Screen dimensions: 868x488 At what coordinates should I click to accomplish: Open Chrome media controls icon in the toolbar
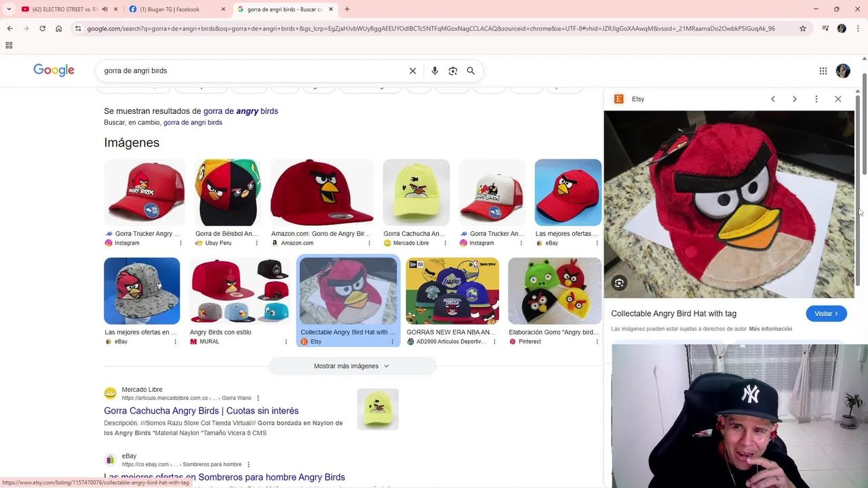[x=825, y=28]
